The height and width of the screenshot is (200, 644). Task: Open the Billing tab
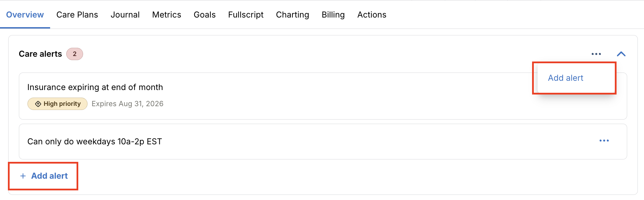coord(333,15)
